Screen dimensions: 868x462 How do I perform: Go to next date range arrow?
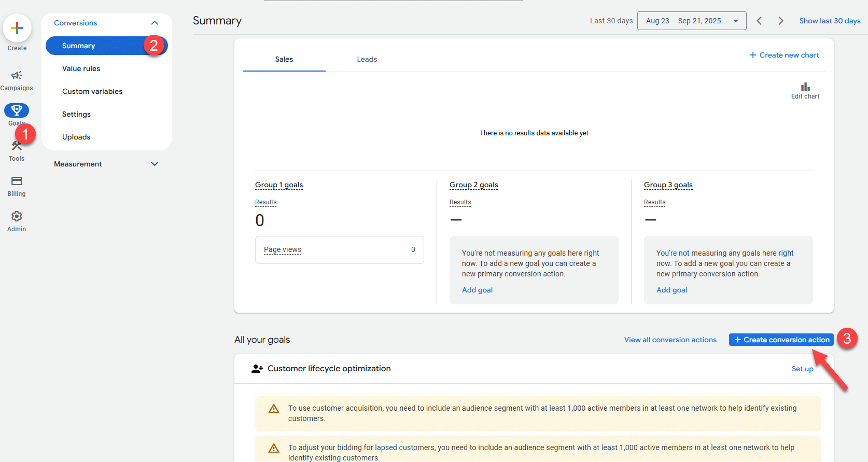[780, 21]
